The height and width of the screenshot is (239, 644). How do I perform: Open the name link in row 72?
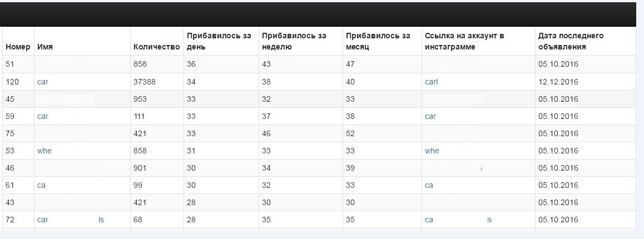(71, 220)
